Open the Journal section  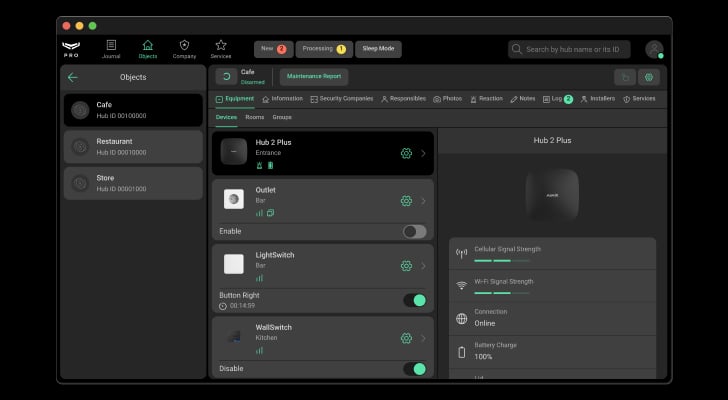point(111,49)
